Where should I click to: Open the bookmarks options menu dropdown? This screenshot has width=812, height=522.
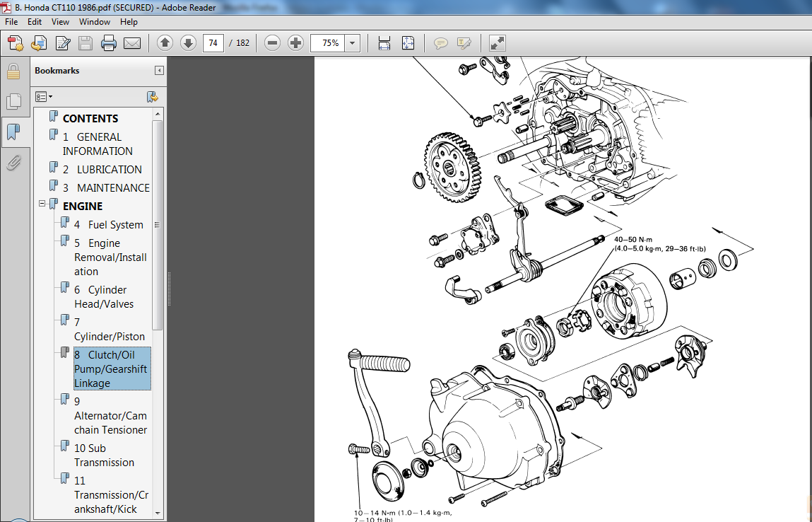44,97
